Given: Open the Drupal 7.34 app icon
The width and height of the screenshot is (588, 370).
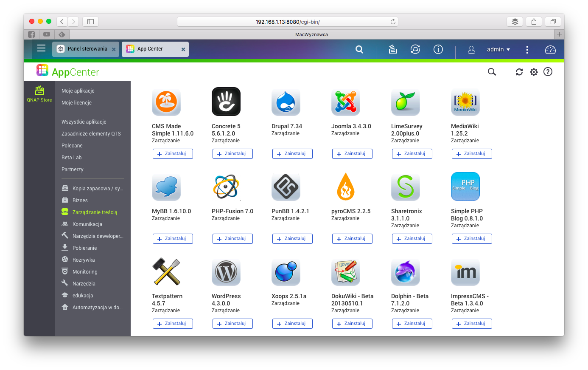Looking at the screenshot, I should [x=286, y=102].
